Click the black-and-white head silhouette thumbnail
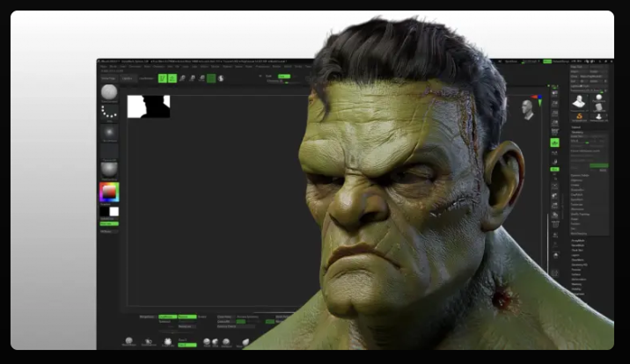630x364 pixels. pos(149,106)
